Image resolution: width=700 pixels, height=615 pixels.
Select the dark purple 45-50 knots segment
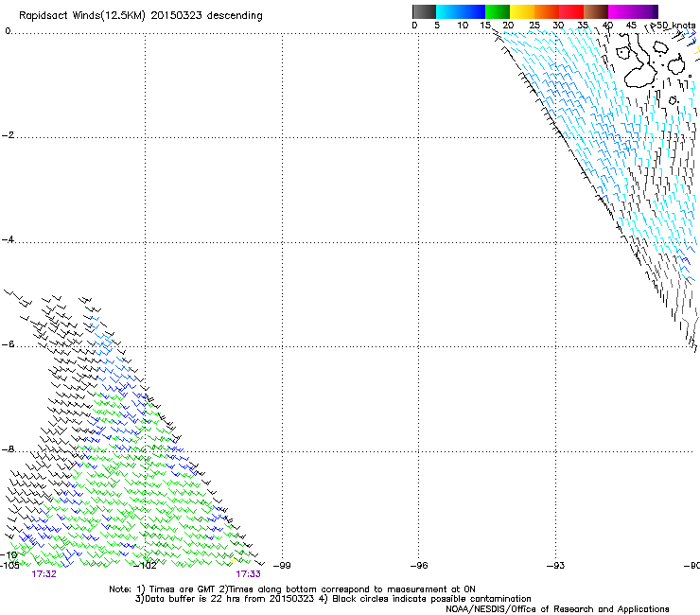[x=645, y=11]
